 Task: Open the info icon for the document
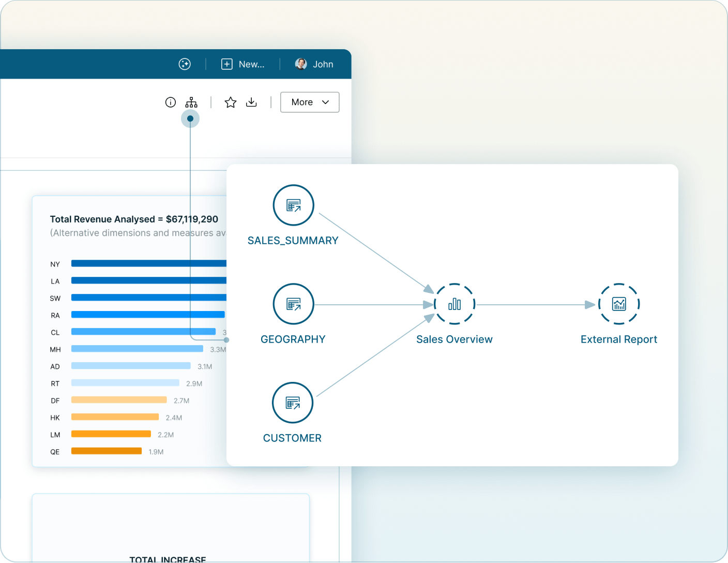pyautogui.click(x=170, y=102)
